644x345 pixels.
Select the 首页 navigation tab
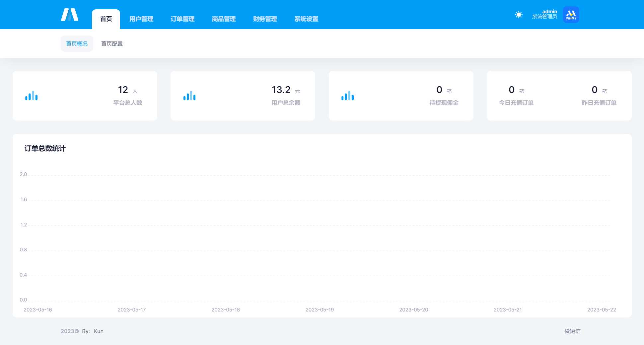point(106,19)
